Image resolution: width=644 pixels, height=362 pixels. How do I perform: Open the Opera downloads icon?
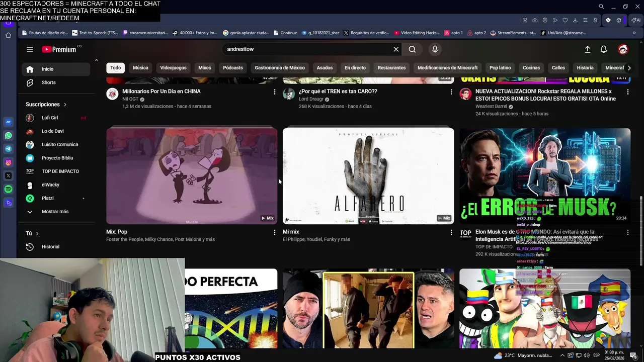[575, 20]
